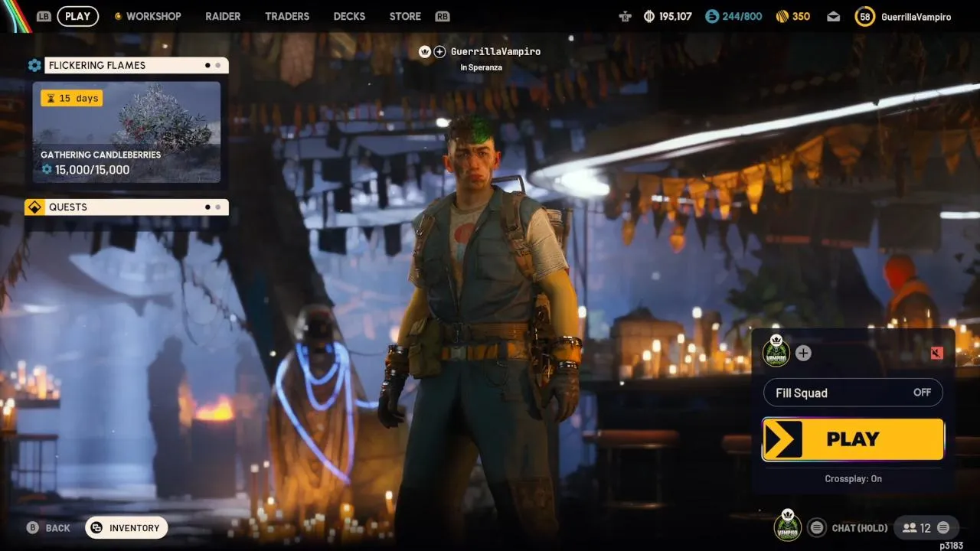Click the menu icon beside friends count

(x=943, y=527)
